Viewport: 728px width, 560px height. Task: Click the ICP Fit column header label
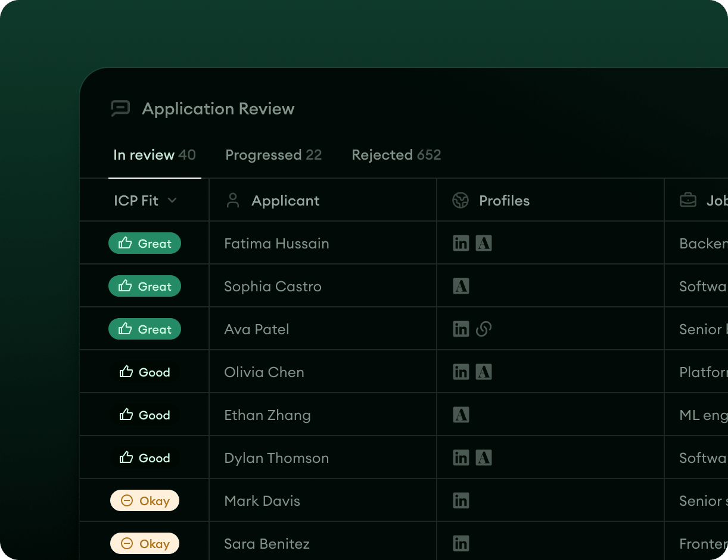click(136, 201)
